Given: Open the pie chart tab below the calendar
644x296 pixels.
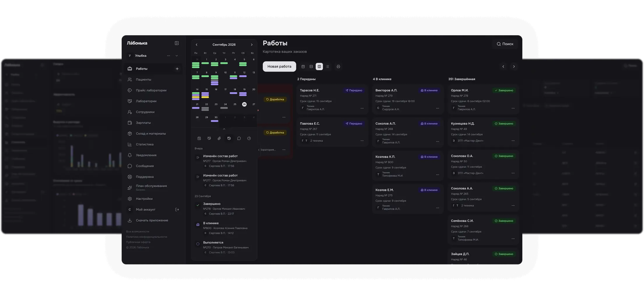Looking at the screenshot, I should (249, 138).
